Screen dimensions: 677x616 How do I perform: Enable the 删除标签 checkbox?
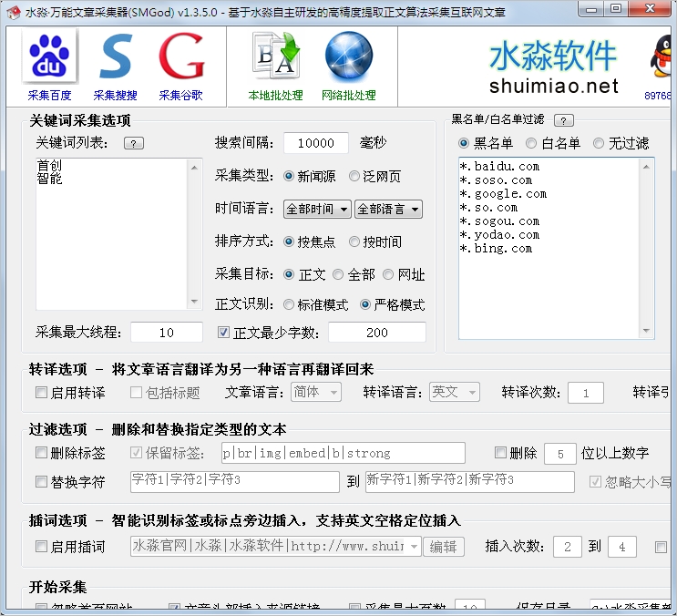[41, 453]
